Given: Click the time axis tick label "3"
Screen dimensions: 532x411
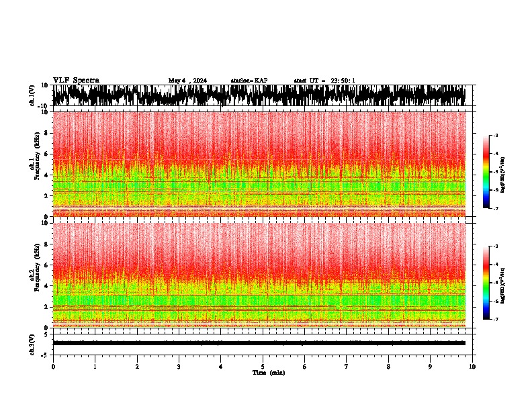Looking at the screenshot, I should (x=179, y=367).
